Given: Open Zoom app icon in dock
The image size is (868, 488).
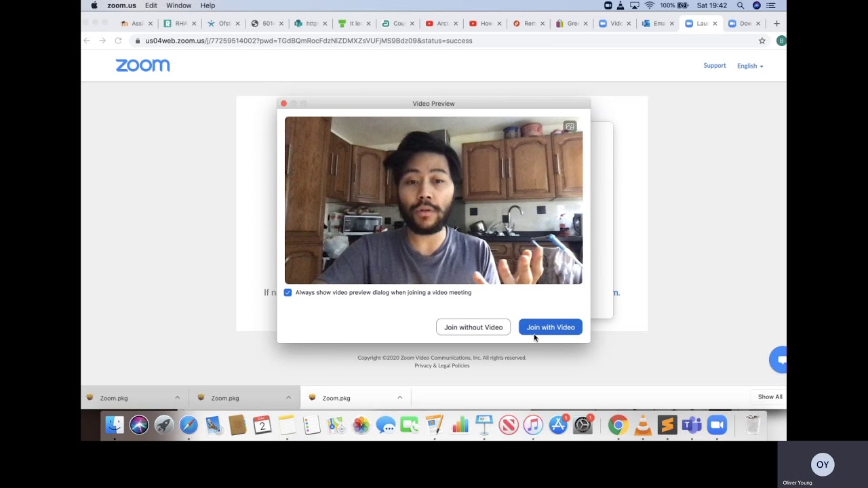Looking at the screenshot, I should pos(717,425).
